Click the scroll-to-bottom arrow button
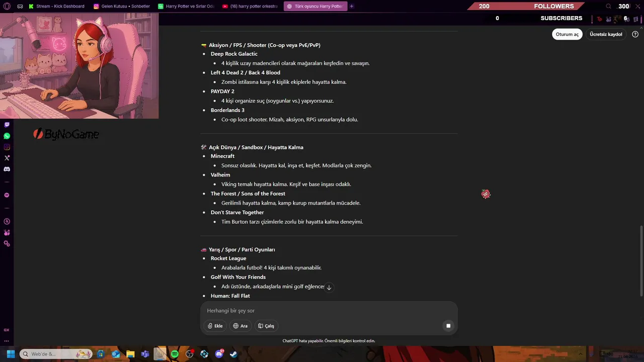This screenshot has height=362, width=644. tap(329, 288)
